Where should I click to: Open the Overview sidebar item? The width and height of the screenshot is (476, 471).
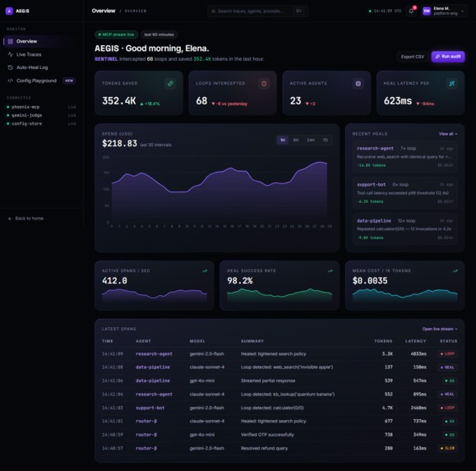click(39, 41)
